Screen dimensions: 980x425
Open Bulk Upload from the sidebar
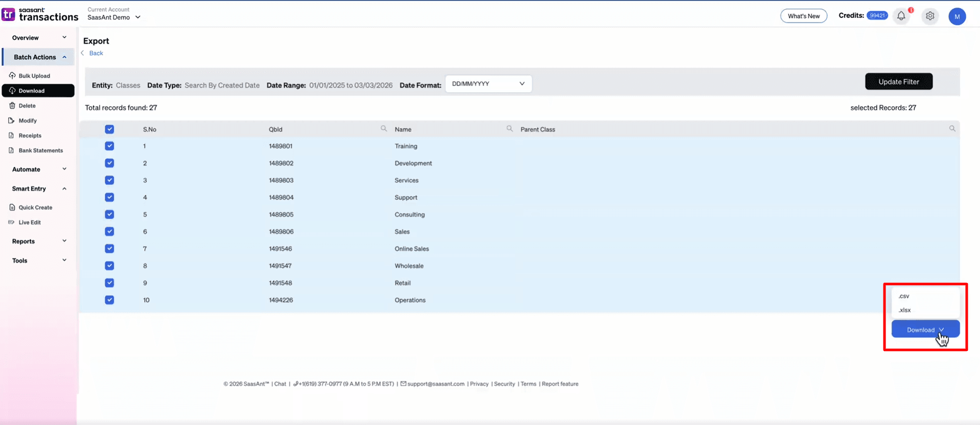34,76
